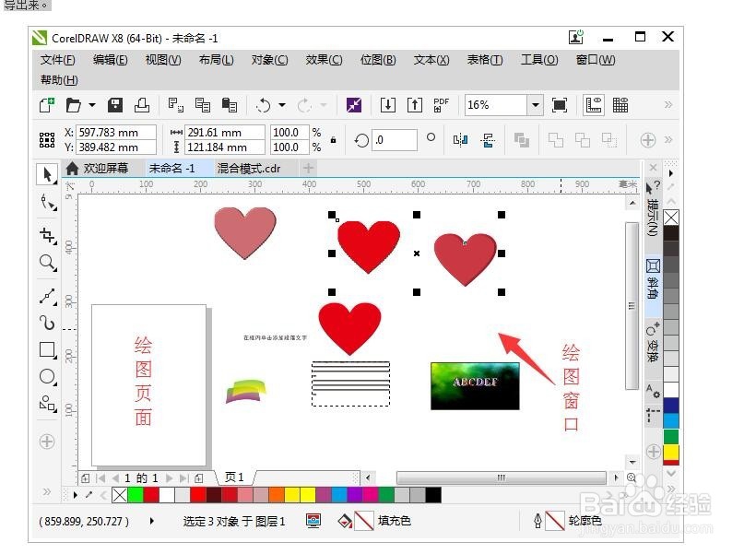Image resolution: width=756 pixels, height=554 pixels.
Task: Select the Shape tool
Action: click(47, 203)
